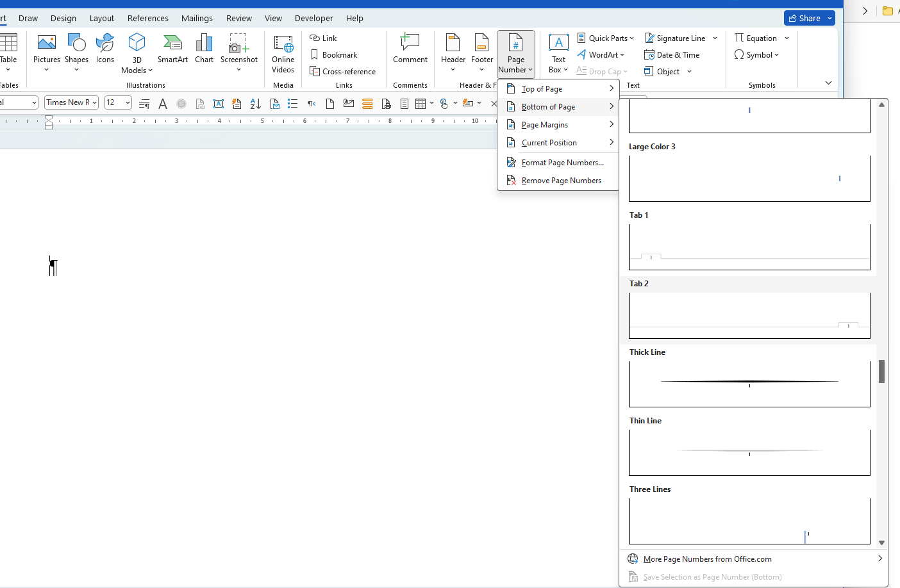Expand the WordArt dropdown
Image resolution: width=900 pixels, height=588 pixels.
601,55
